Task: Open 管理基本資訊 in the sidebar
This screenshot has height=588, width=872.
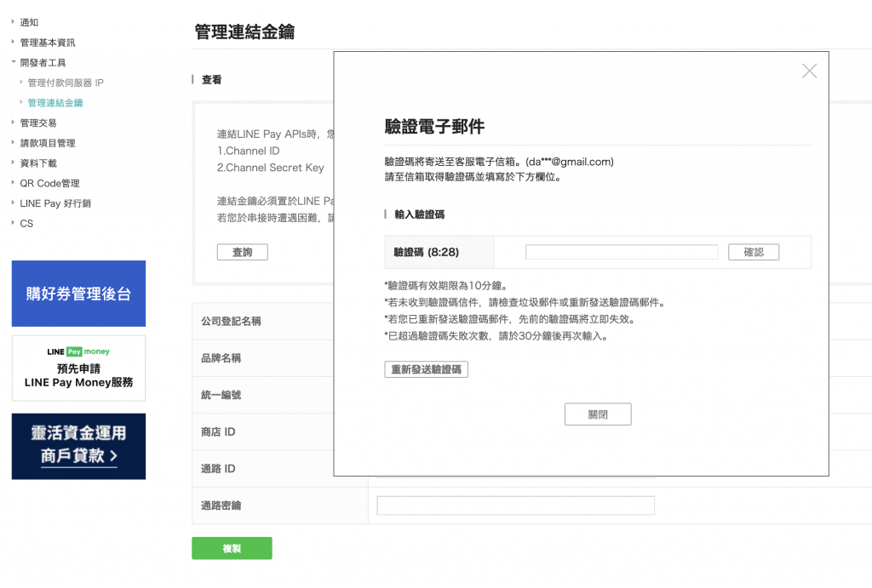Action: [48, 43]
